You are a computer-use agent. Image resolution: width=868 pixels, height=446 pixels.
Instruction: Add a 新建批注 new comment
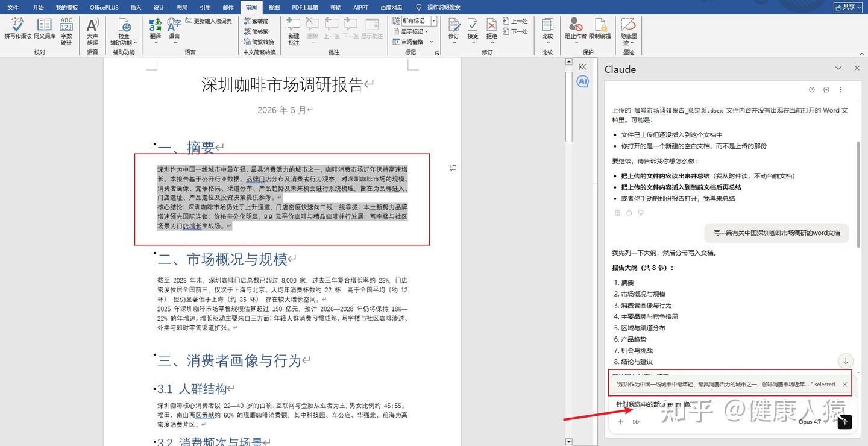[x=294, y=31]
